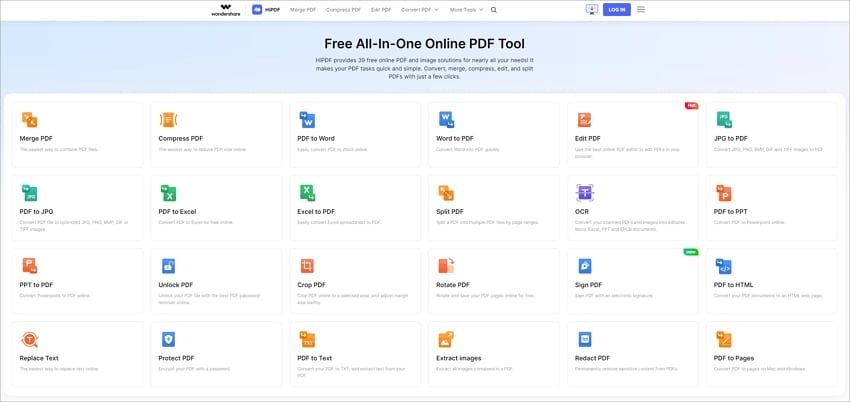Click the desktop download icon in header
850x402 pixels.
point(591,9)
